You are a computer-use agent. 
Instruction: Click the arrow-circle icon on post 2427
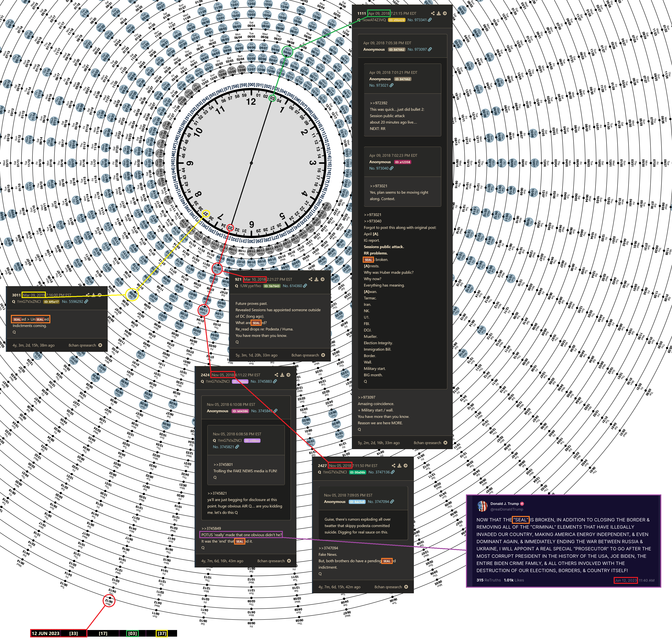pos(406,465)
